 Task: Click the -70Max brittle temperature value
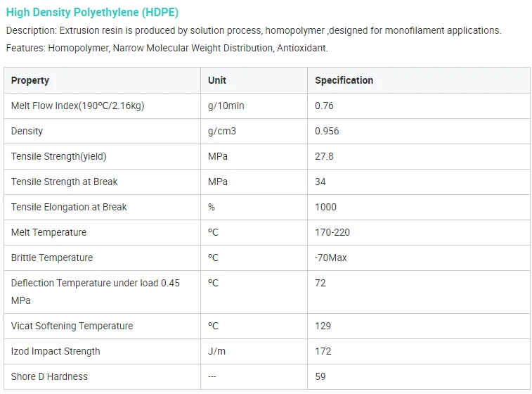point(331,258)
